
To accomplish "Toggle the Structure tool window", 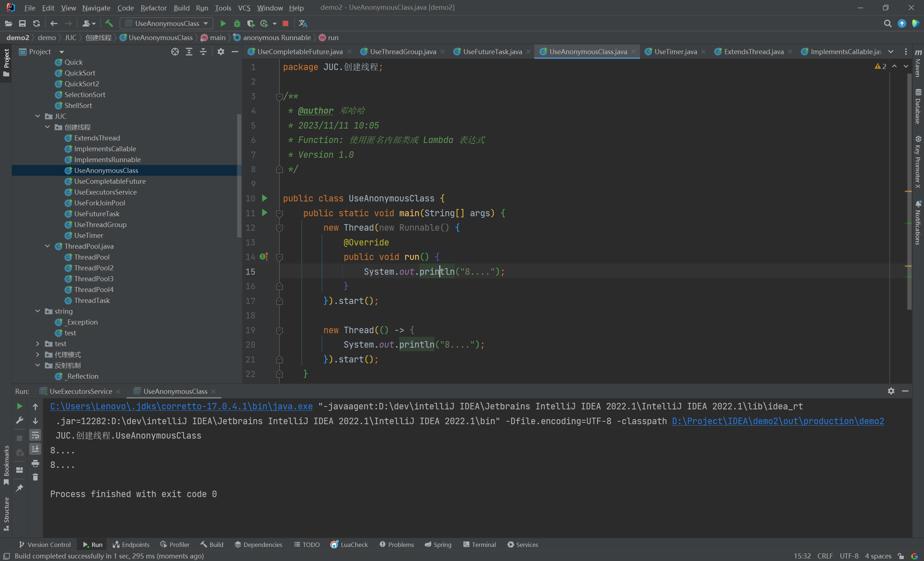I will [6, 514].
